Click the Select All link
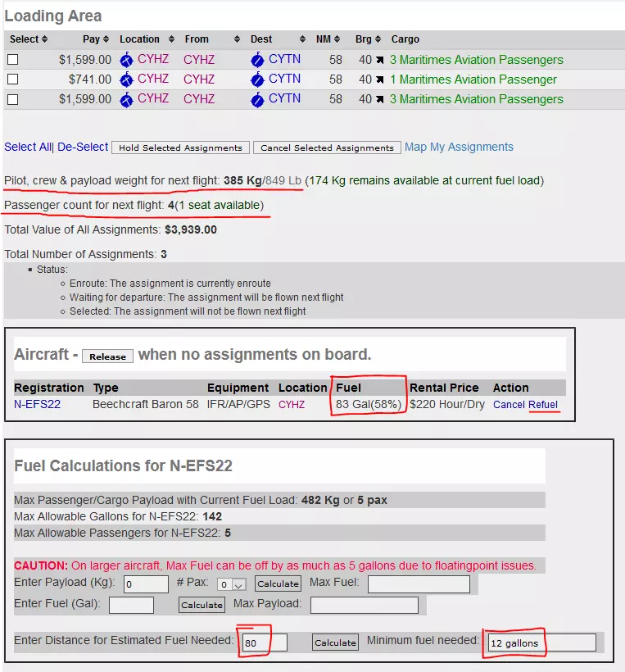The width and height of the screenshot is (625, 672). 28,147
